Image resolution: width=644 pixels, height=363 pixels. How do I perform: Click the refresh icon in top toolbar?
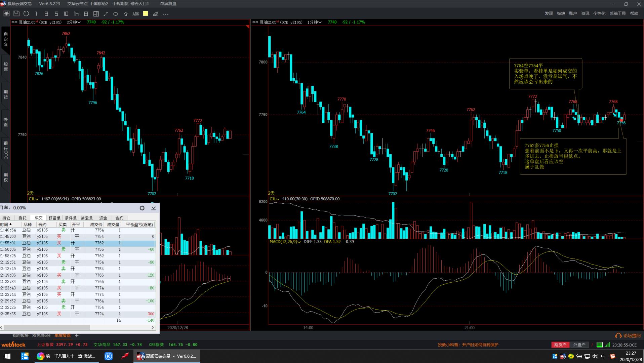pyautogui.click(x=26, y=13)
